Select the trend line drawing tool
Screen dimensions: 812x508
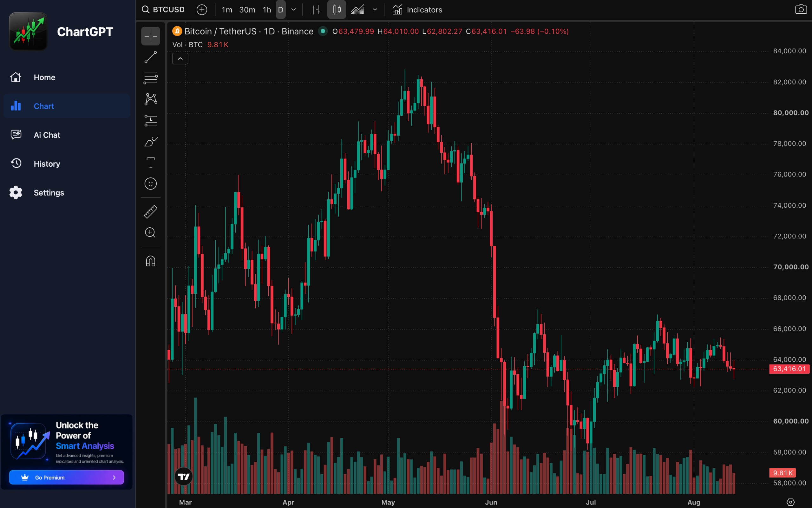(150, 57)
